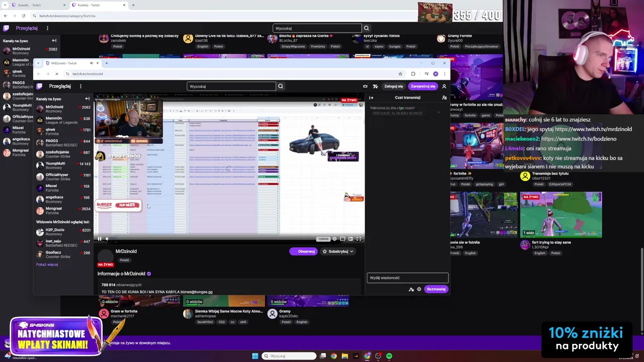Click the Windows taskbar search box
This screenshot has width=644, height=362.
coord(289,356)
